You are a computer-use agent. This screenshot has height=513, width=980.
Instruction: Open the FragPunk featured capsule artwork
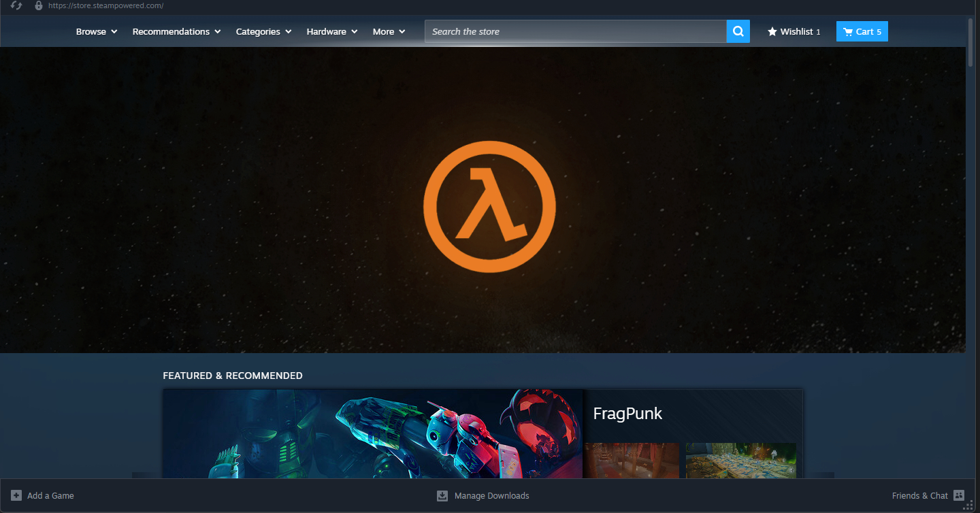tap(373, 433)
